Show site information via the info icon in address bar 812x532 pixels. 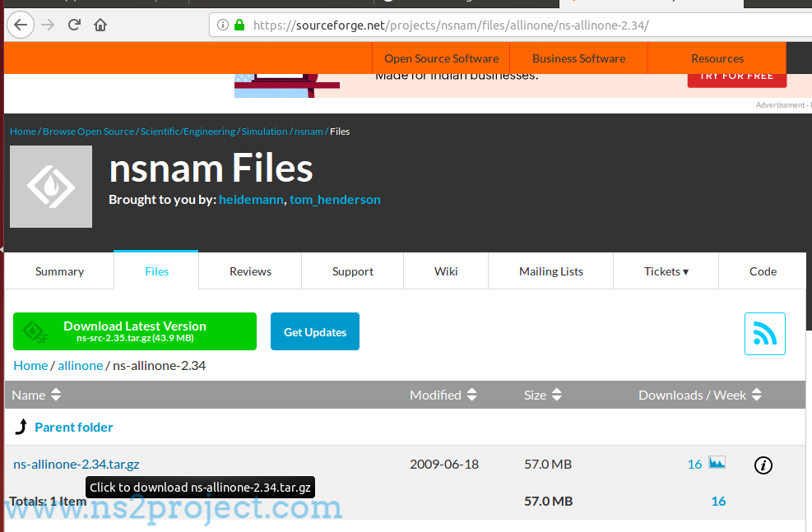pos(223,25)
